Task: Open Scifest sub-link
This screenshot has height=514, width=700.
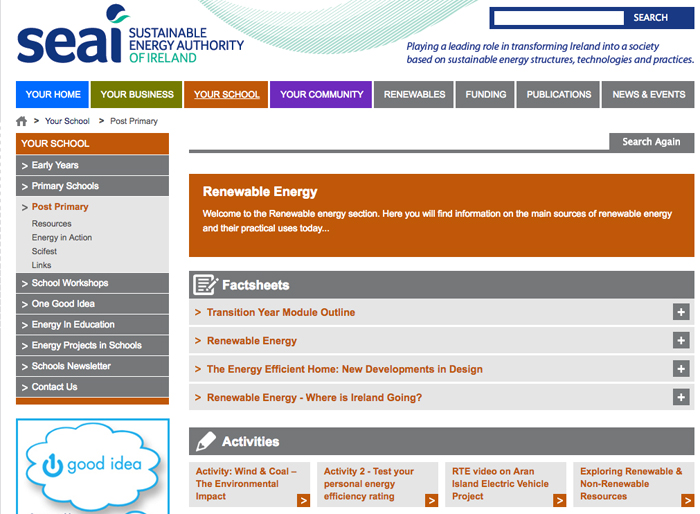Action: (x=44, y=251)
